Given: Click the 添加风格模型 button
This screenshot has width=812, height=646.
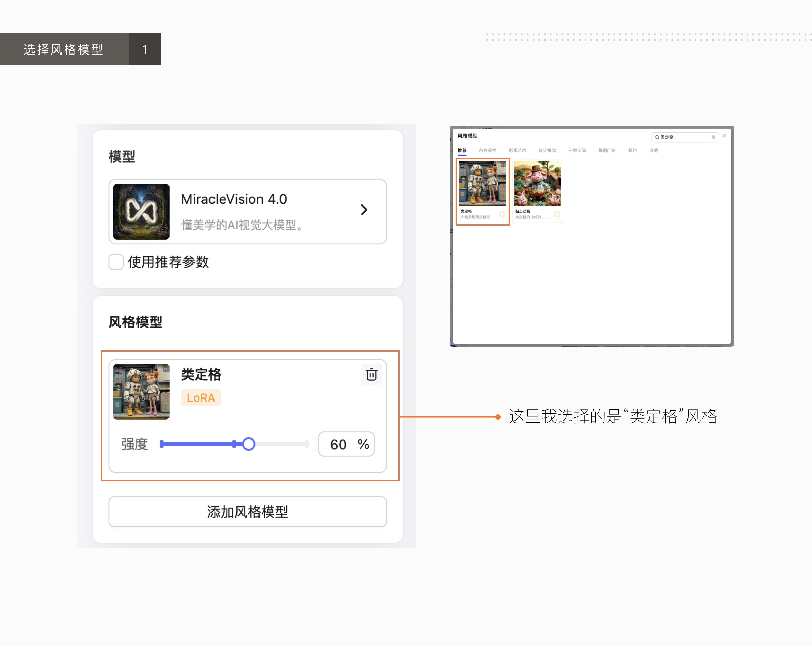Looking at the screenshot, I should coord(247,512).
